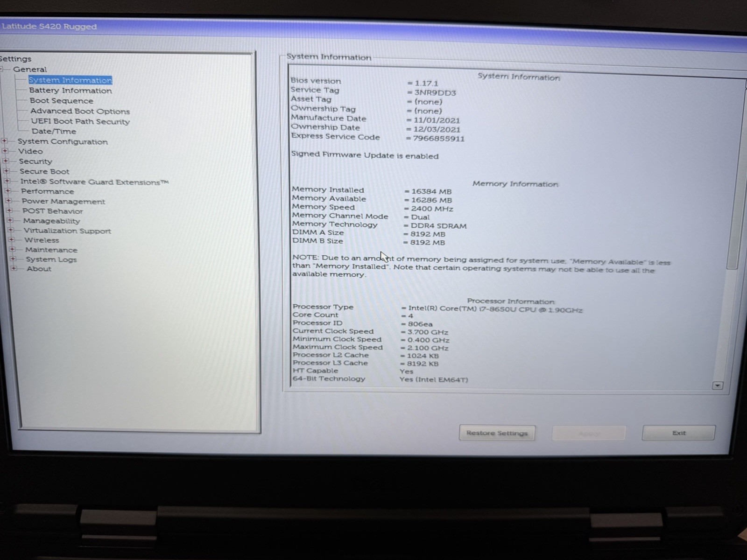Image resolution: width=747 pixels, height=560 pixels.
Task: Select Advanced Boot Options
Action: (80, 111)
